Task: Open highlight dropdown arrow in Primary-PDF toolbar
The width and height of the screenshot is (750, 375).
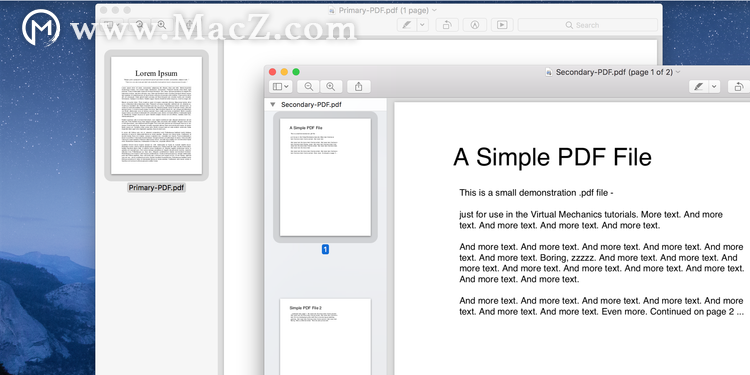Action: click(x=422, y=25)
